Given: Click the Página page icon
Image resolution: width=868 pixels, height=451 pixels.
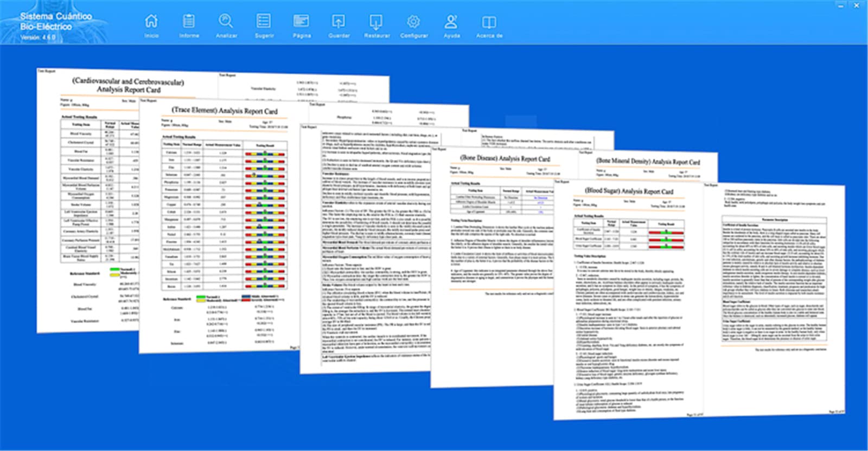Looking at the screenshot, I should [302, 25].
